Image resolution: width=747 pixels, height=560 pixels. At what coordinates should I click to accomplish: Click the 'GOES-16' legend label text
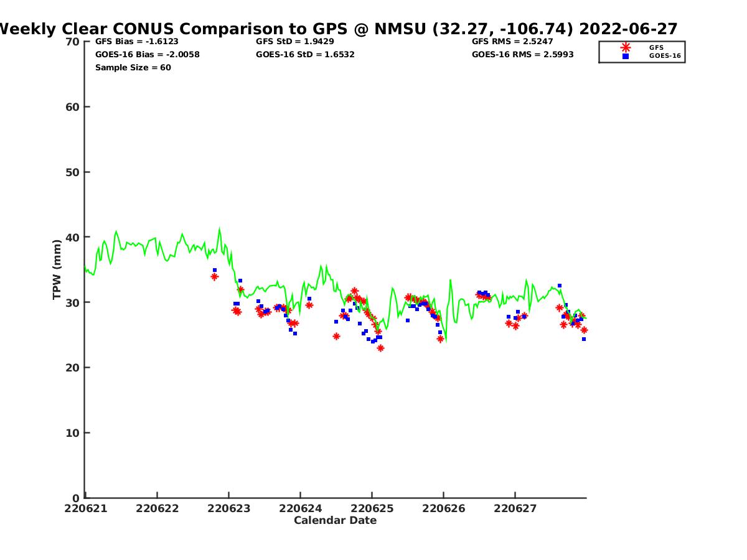665,56
